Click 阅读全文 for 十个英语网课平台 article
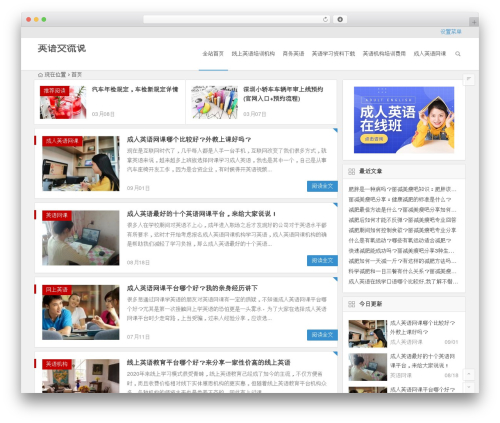 click(322, 261)
